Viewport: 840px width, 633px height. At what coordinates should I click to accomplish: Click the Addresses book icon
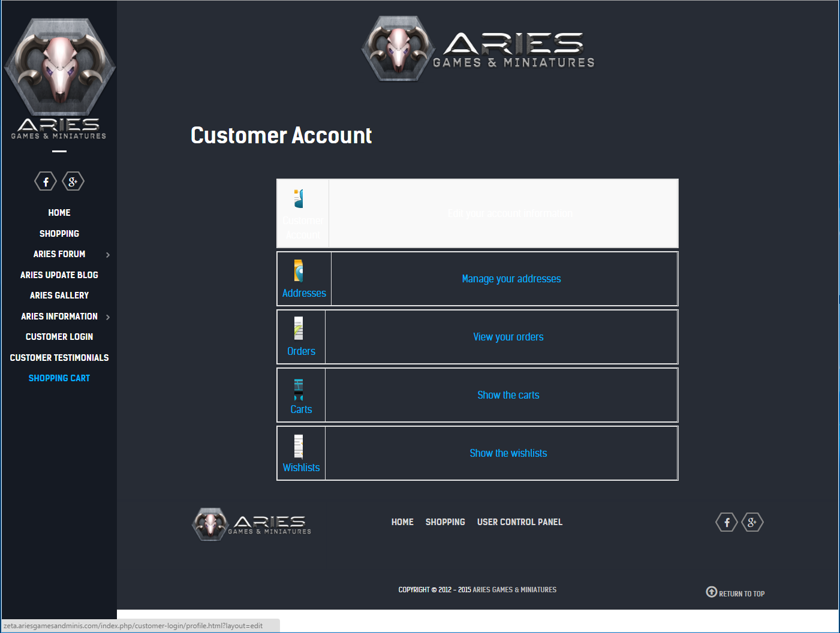[299, 271]
